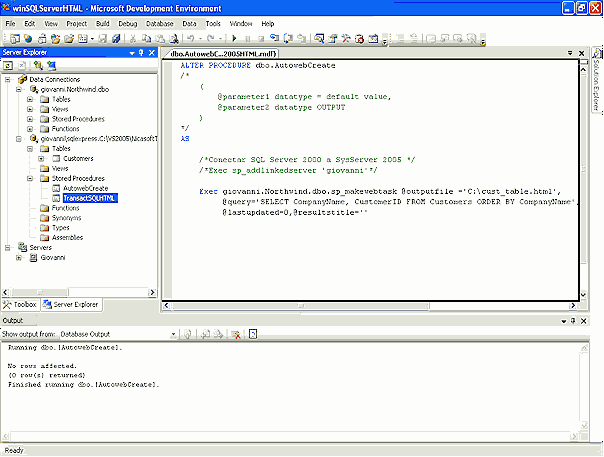604x457 pixels.
Task: Click the Connect to Server icon
Action: click(51, 66)
